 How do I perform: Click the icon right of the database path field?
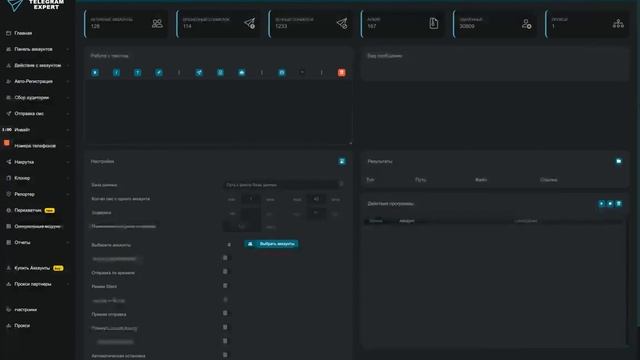341,184
